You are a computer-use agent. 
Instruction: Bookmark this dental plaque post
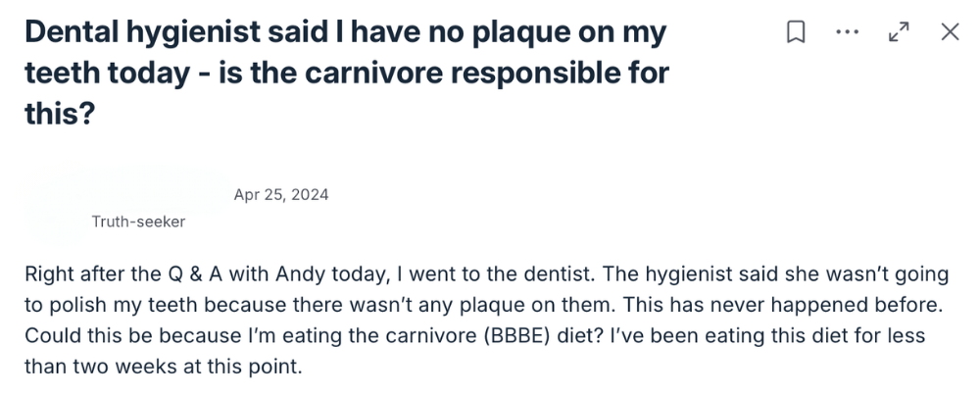tap(796, 32)
